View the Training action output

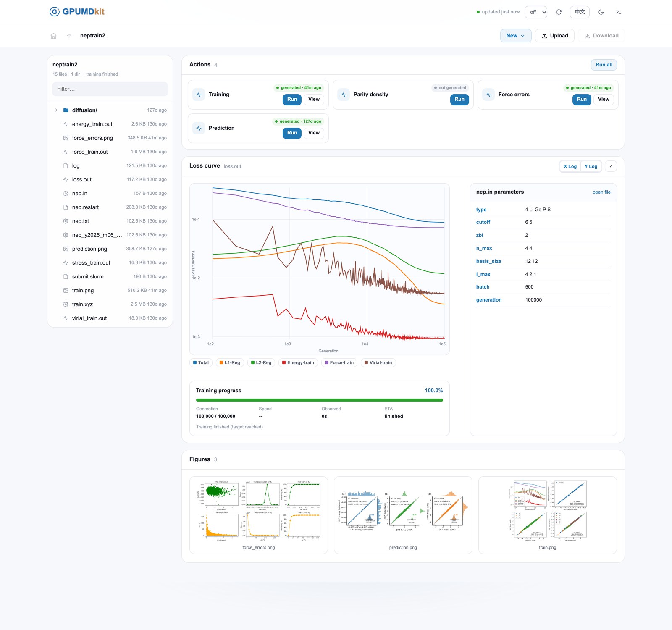click(314, 99)
